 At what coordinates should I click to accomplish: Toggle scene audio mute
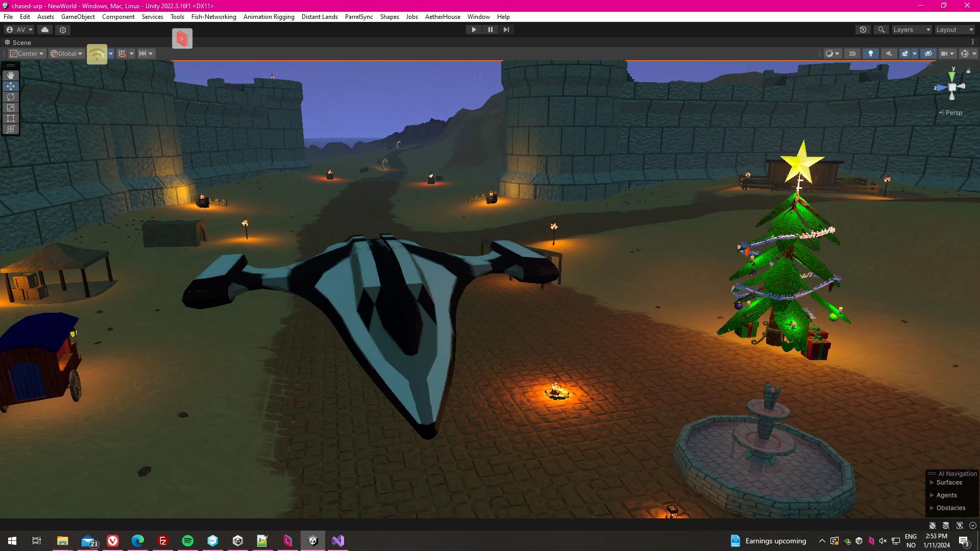(x=889, y=54)
